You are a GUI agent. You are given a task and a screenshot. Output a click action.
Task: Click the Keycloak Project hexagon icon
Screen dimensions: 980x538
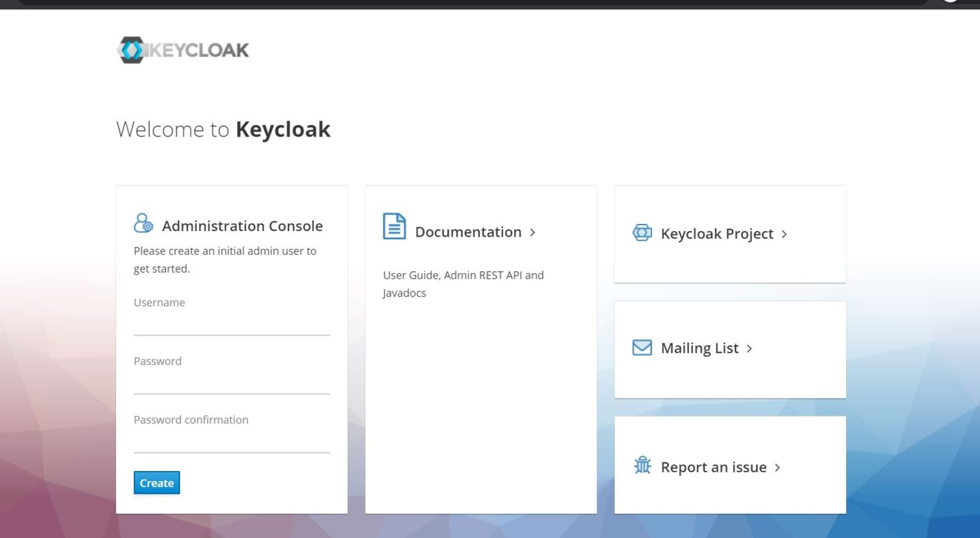click(x=641, y=233)
